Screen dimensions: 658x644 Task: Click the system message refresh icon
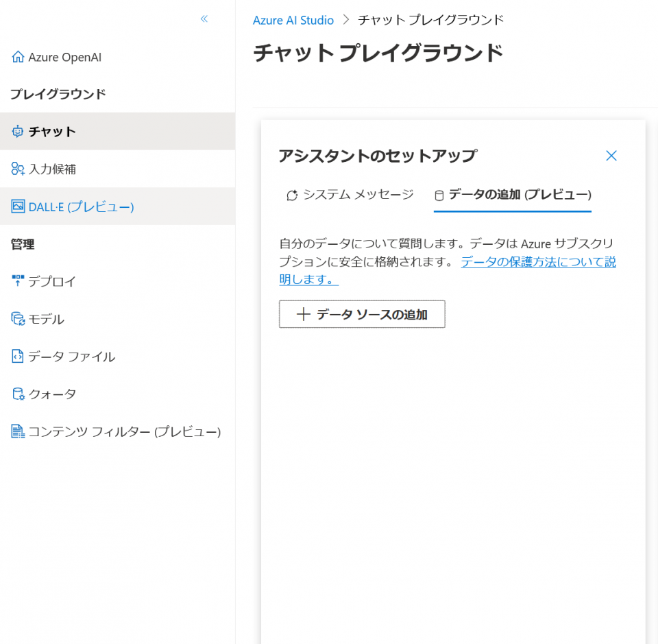[292, 195]
